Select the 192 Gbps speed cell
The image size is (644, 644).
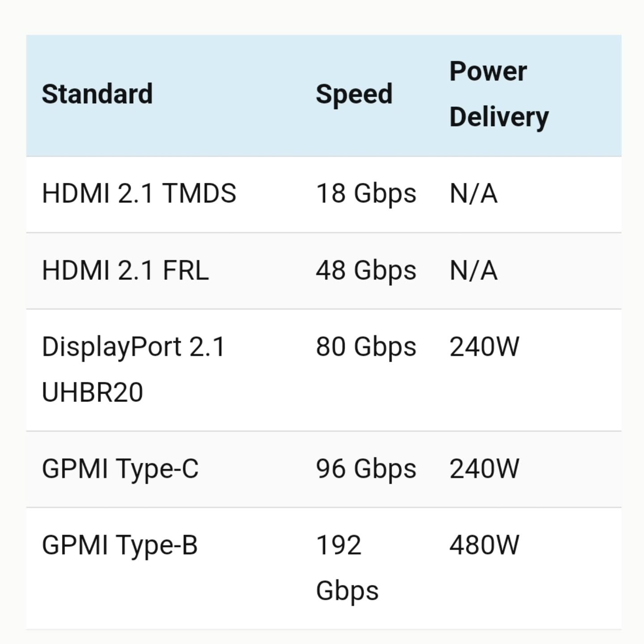click(347, 568)
